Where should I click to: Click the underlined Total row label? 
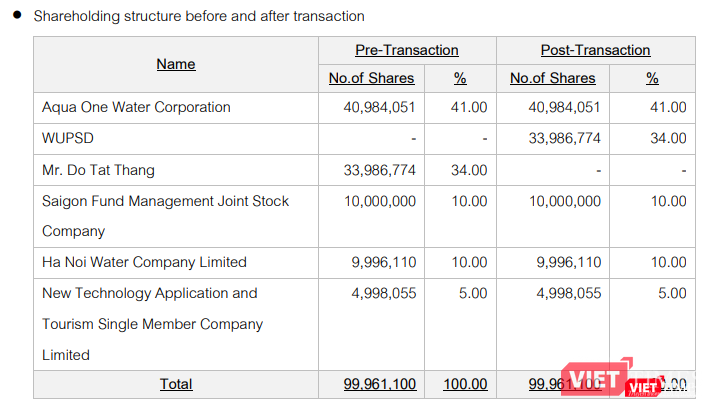click(x=176, y=384)
